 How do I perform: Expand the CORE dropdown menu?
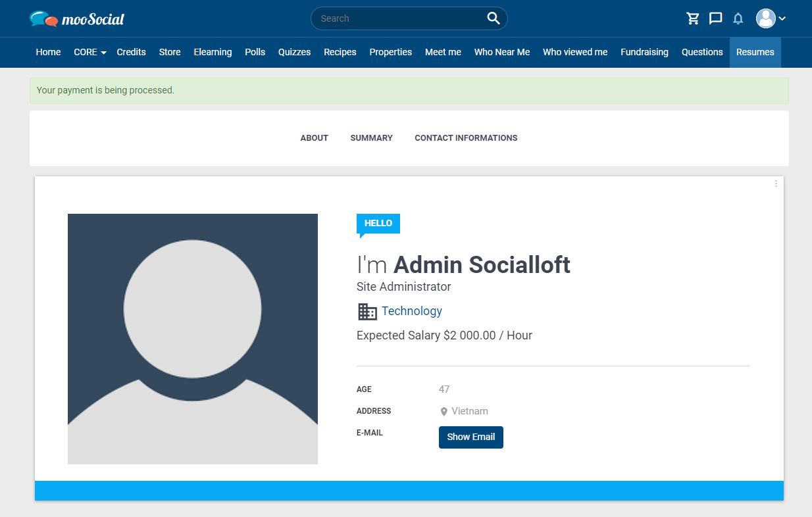[x=90, y=52]
